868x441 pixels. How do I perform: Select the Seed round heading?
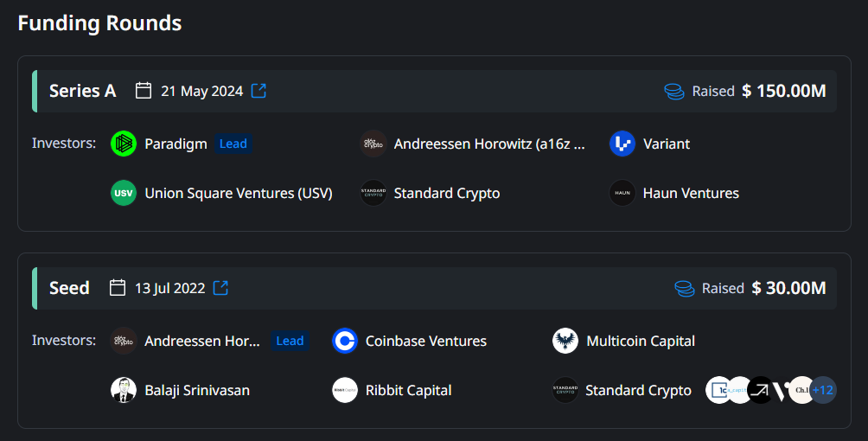click(69, 288)
